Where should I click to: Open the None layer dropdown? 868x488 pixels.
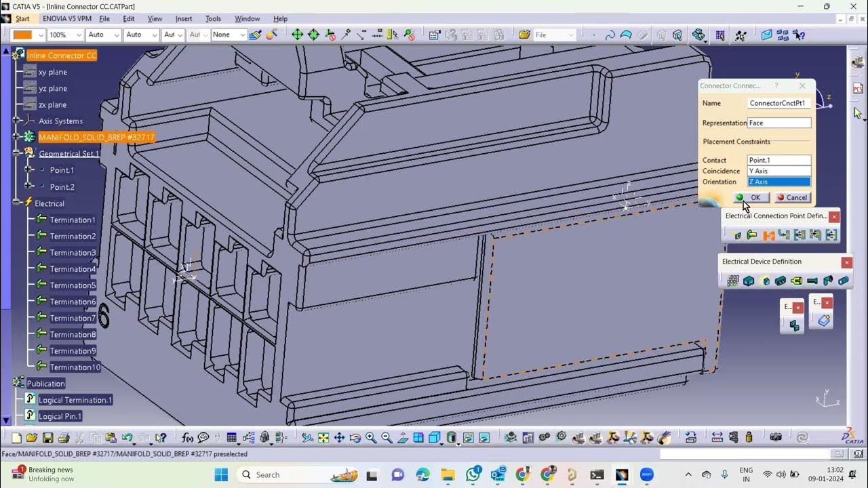(x=241, y=35)
